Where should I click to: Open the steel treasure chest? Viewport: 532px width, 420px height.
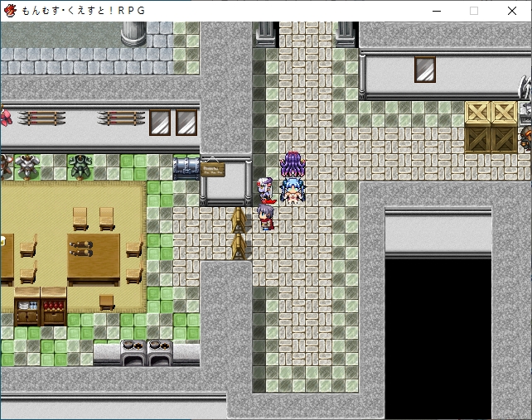[186, 168]
